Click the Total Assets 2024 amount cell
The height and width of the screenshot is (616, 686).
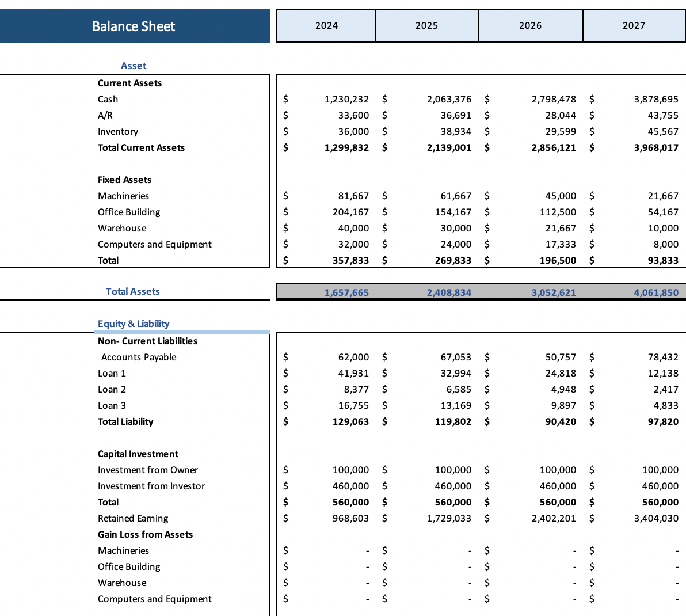[x=346, y=292]
